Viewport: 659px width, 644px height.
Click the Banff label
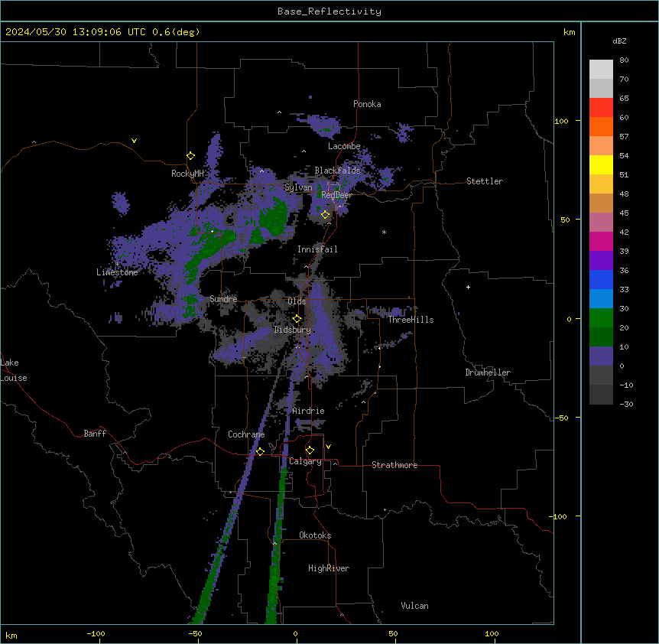tap(95, 434)
